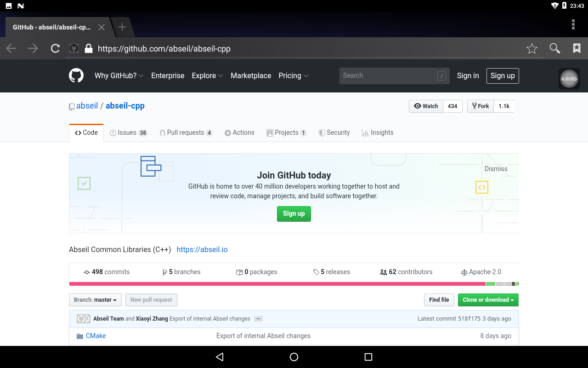Switch to the Projects tab
The height and width of the screenshot is (368, 588).
[287, 132]
